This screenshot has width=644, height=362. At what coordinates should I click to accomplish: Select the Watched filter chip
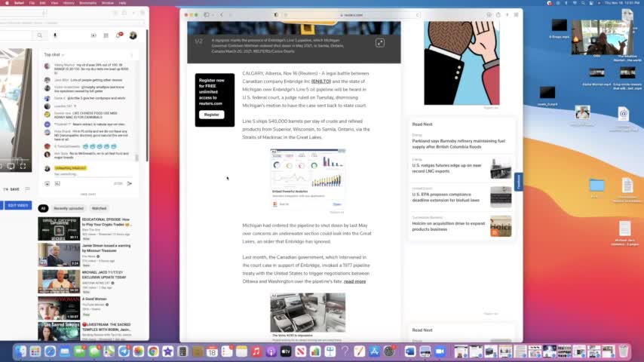pyautogui.click(x=99, y=208)
